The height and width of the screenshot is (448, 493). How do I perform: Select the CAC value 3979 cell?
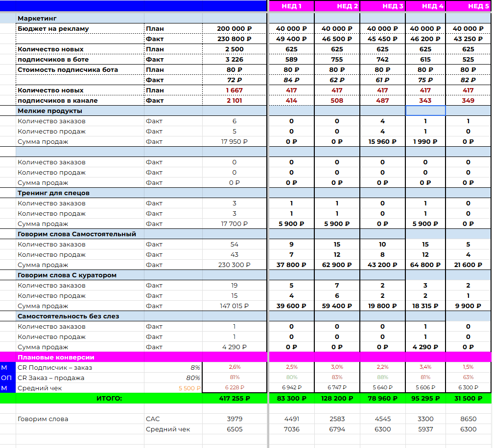click(x=234, y=419)
